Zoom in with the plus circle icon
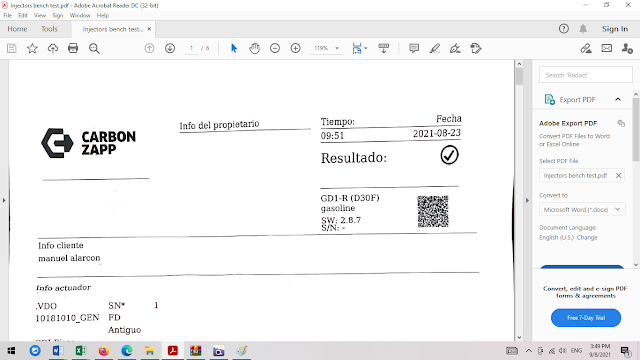 [296, 49]
